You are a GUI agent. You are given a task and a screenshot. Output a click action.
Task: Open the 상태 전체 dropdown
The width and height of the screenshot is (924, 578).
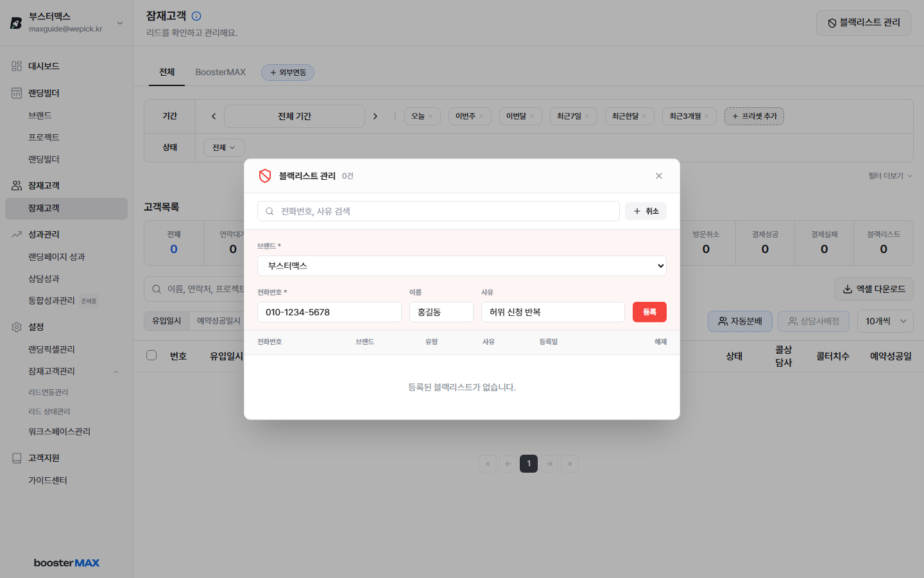[224, 148]
